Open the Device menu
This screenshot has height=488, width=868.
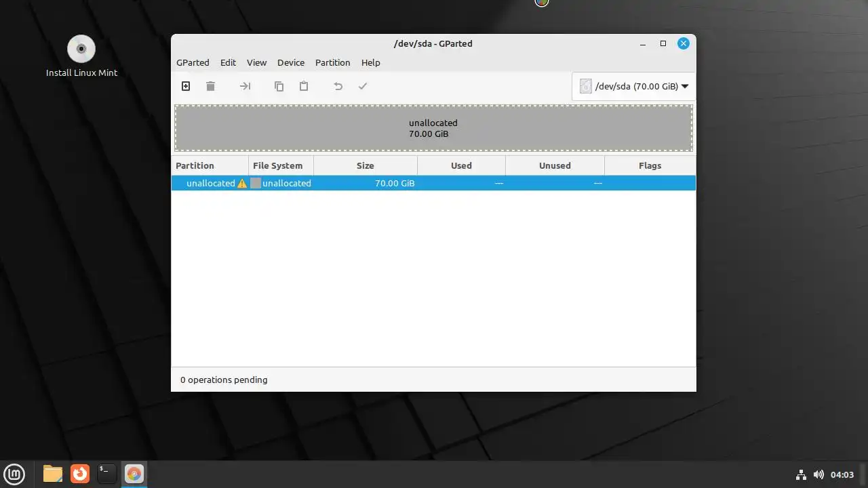[x=291, y=62]
